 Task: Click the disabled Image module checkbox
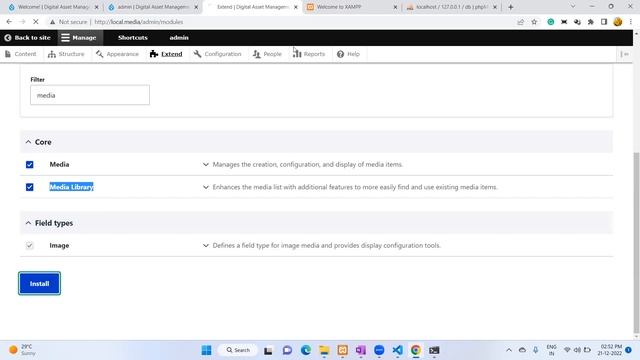tap(29, 245)
